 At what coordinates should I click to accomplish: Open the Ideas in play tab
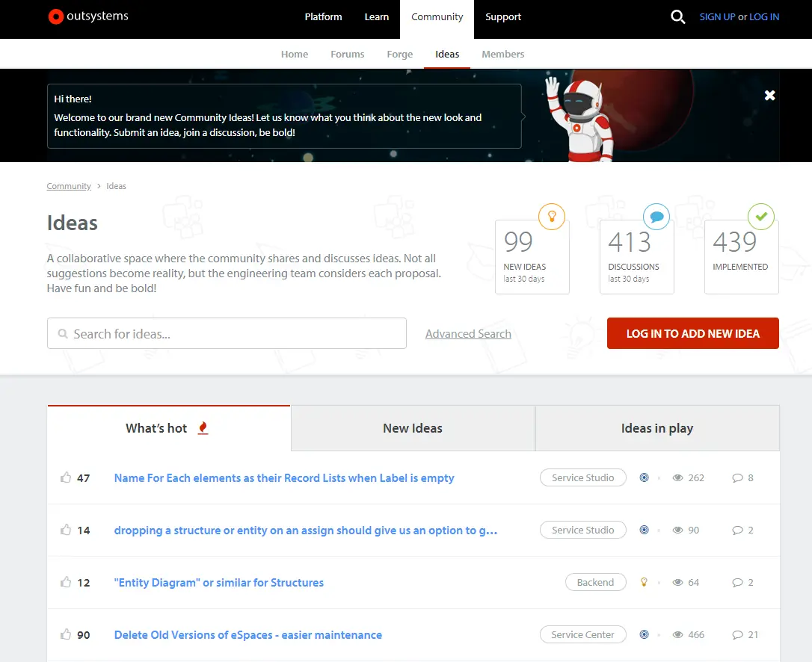click(656, 428)
